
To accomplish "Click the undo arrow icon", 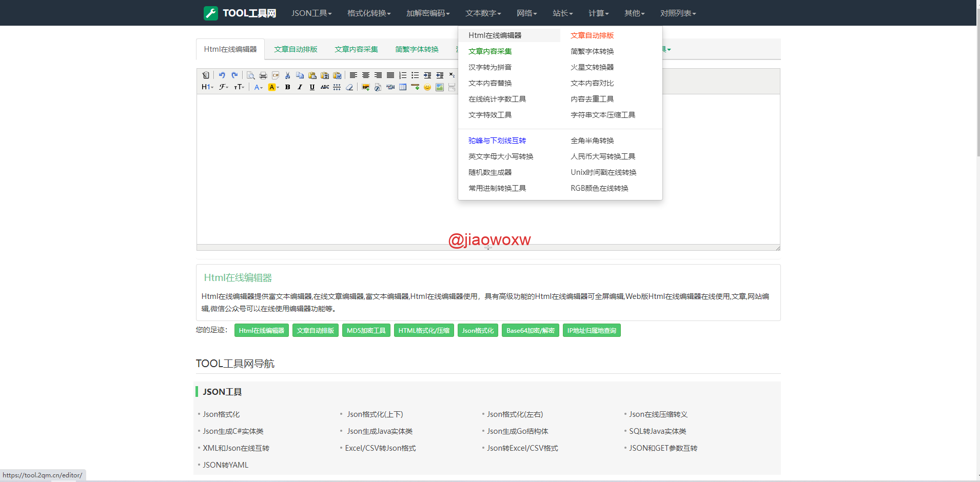I will [x=222, y=75].
